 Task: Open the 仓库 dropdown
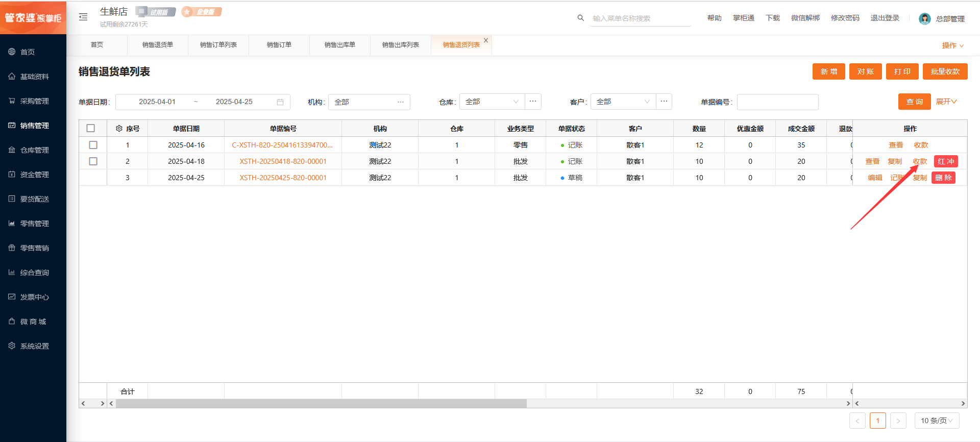click(x=492, y=102)
